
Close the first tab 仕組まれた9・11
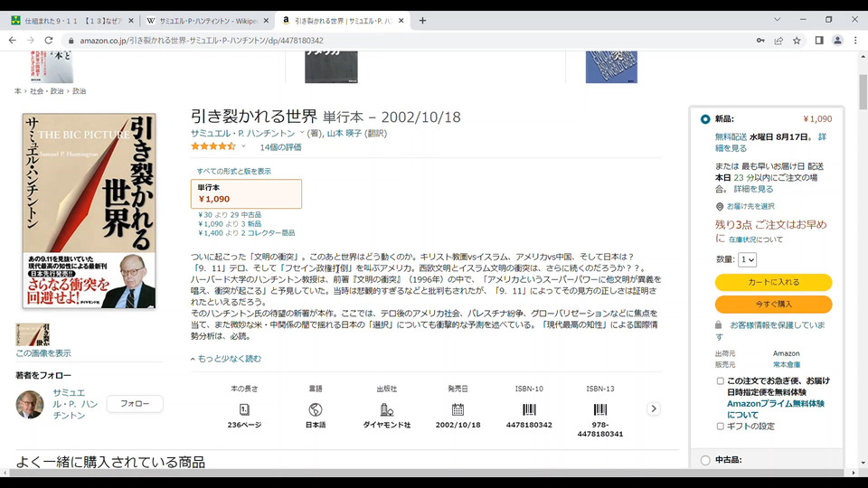click(130, 21)
